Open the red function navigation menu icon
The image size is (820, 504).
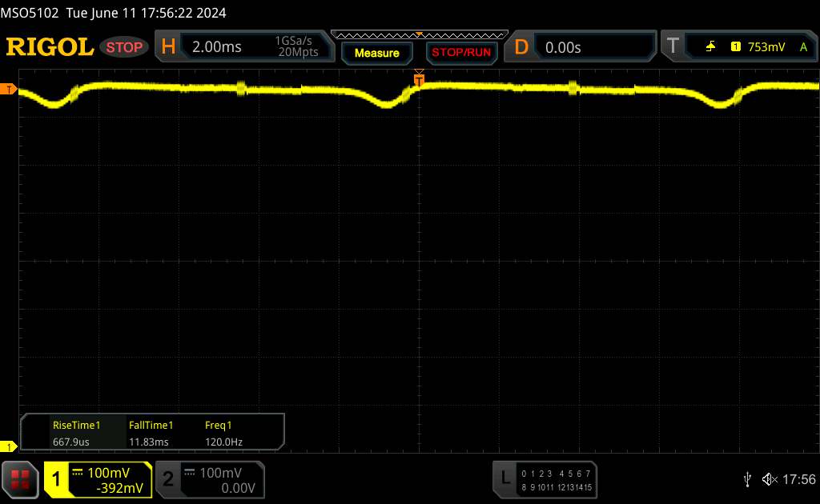click(20, 479)
